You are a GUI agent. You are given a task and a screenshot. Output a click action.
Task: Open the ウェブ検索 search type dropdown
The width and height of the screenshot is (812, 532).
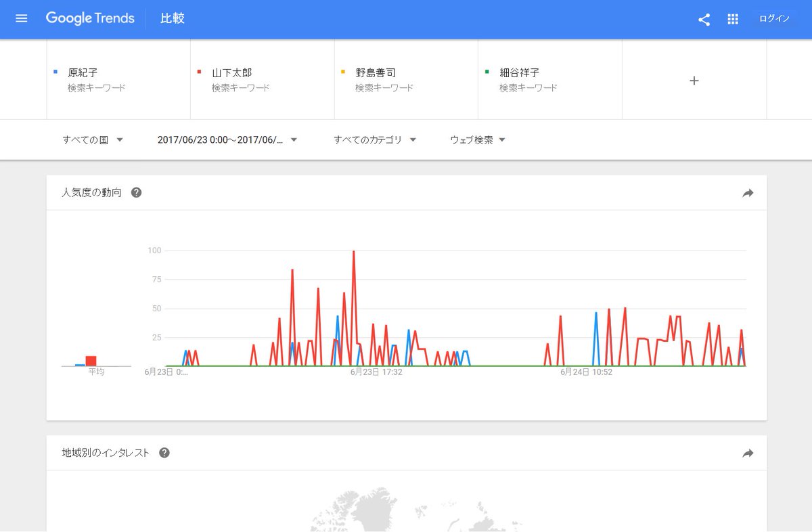[x=478, y=140]
